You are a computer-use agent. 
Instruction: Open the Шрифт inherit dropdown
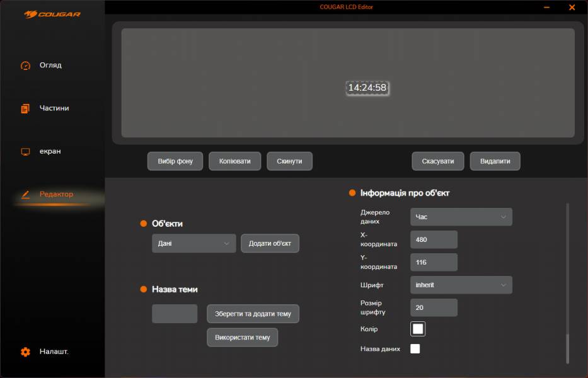point(461,285)
